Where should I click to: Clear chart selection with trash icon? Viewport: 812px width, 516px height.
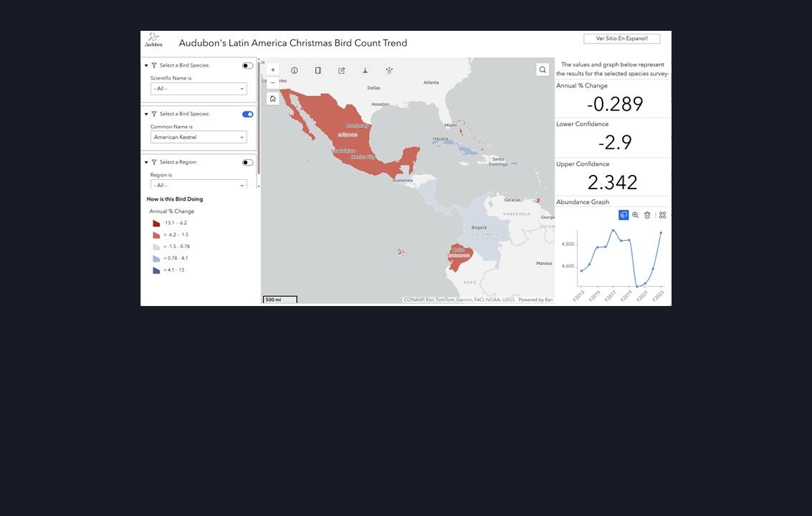(x=647, y=215)
